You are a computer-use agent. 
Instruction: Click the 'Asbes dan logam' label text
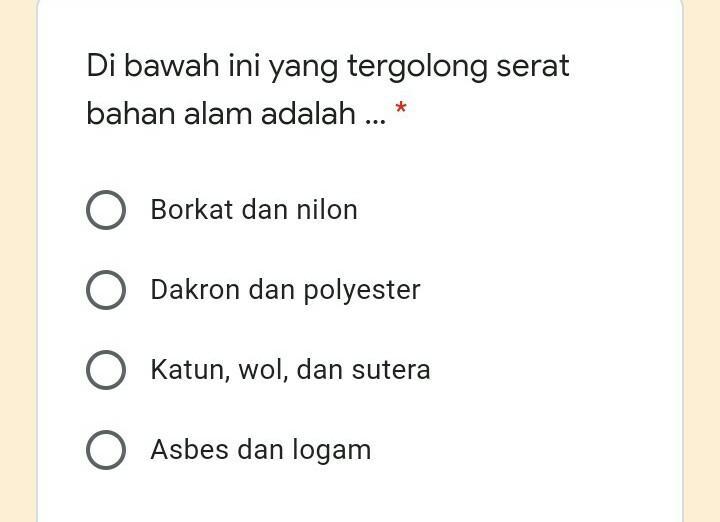pyautogui.click(x=261, y=450)
